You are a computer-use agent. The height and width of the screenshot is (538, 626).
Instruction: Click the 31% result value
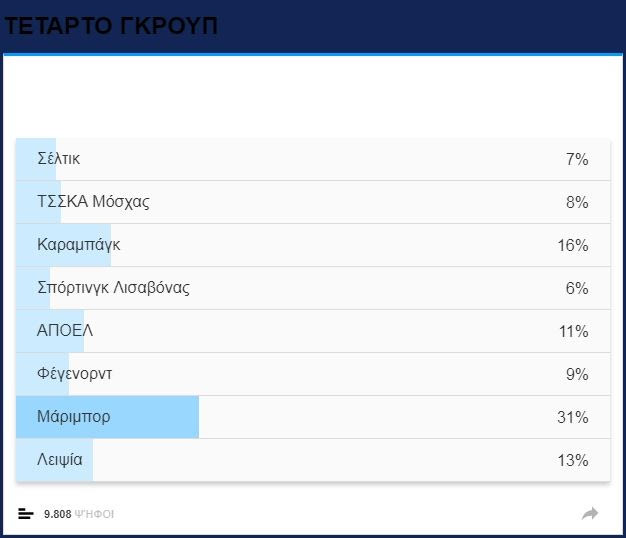572,417
